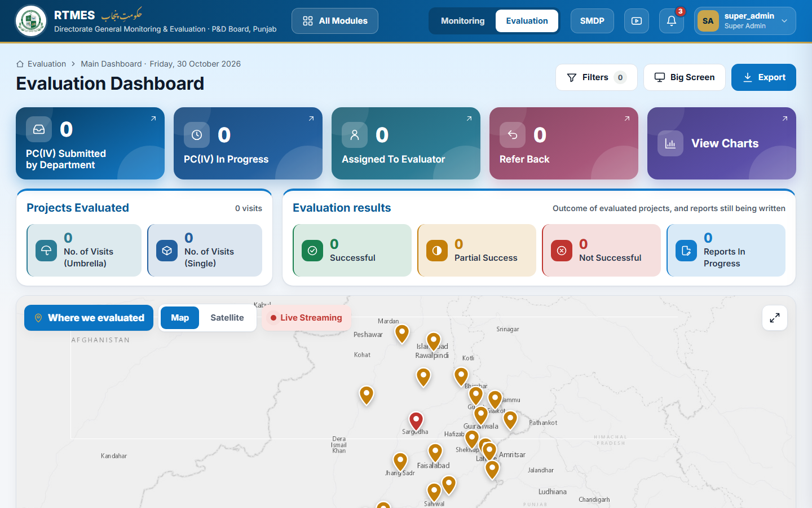Open the notifications bell icon
Screen dimensions: 812x508
click(672, 21)
